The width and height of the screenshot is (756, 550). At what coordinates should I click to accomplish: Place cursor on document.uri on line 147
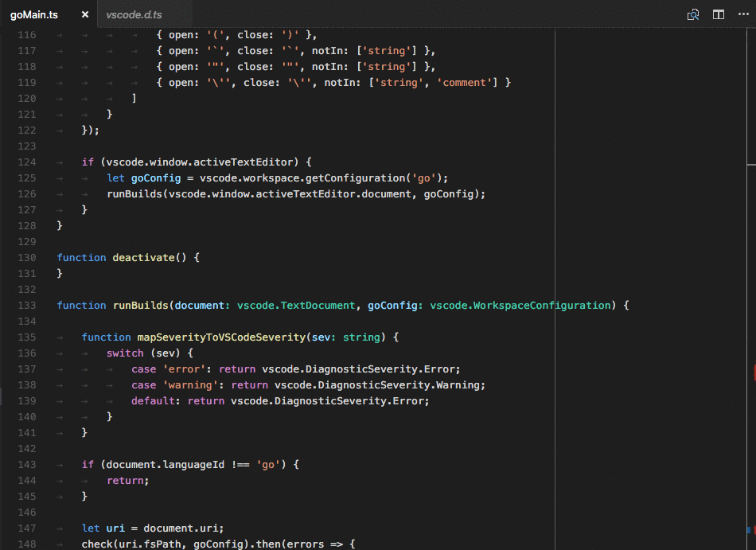pos(183,528)
